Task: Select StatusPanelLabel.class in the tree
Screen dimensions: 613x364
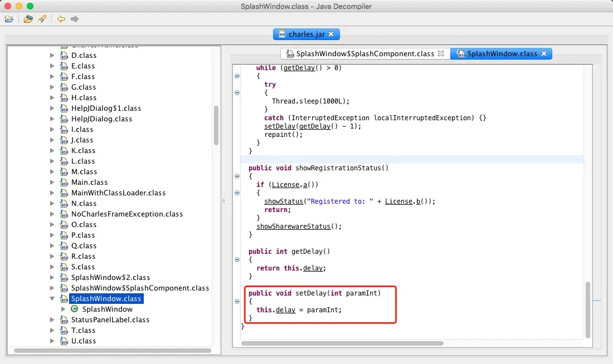Action: [x=110, y=319]
